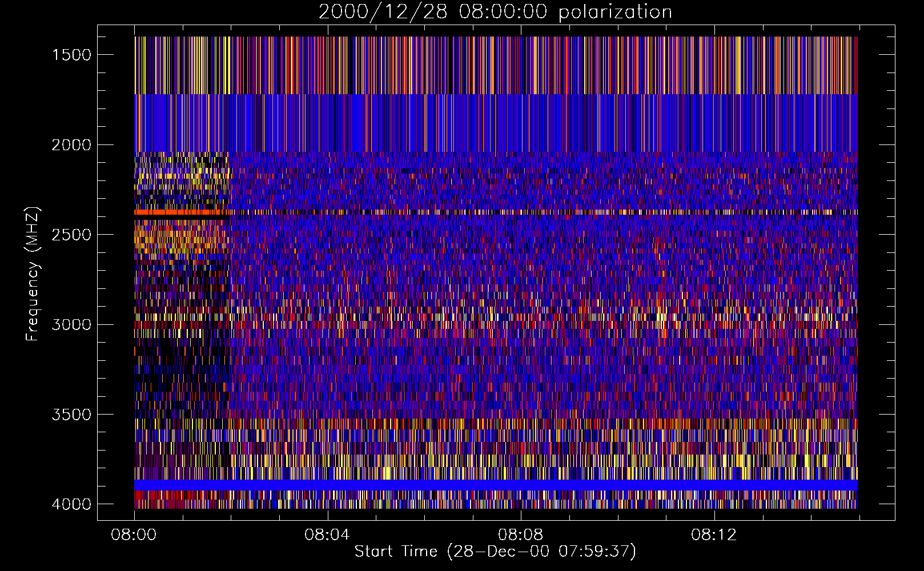Viewport: 924px width, 571px height.
Task: Click the 2500 frequency tick label
Action: coord(71,235)
